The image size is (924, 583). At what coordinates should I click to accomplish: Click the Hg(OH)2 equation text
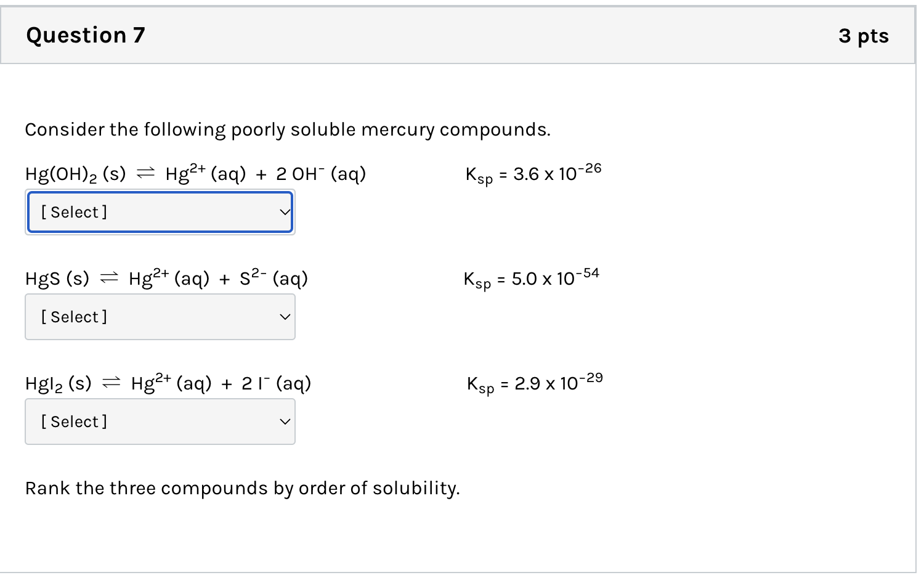[195, 173]
